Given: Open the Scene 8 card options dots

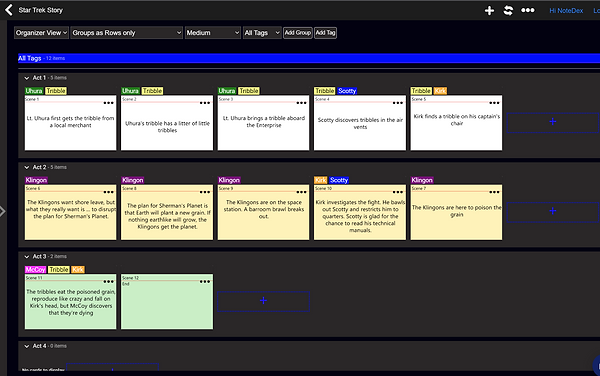Looking at the screenshot, I should (205, 192).
